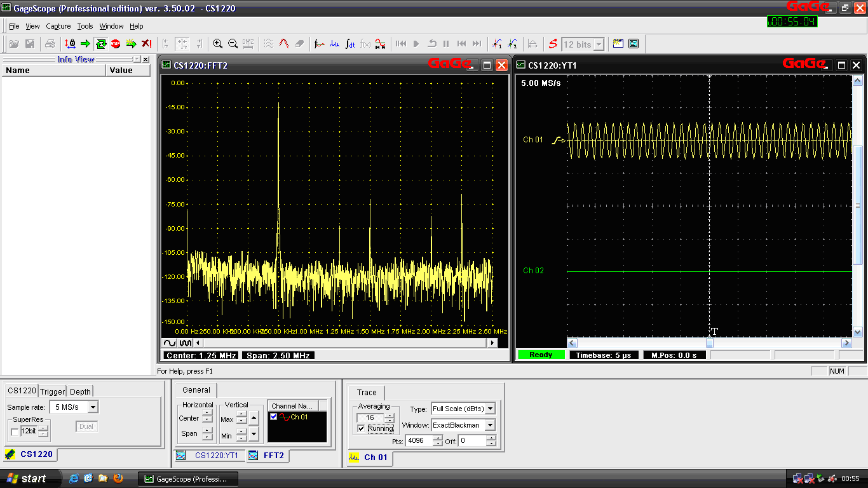868x488 pixels.
Task: Click the zoom in magnifier icon
Action: click(x=217, y=44)
